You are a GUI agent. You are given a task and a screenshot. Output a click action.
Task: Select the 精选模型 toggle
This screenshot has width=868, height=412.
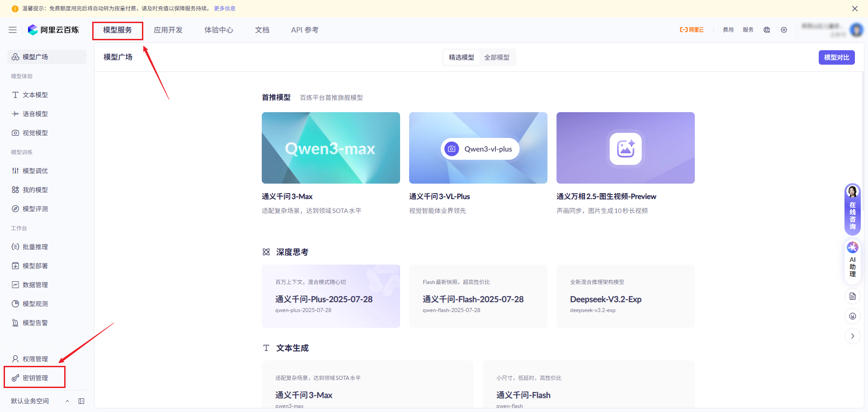coord(461,57)
